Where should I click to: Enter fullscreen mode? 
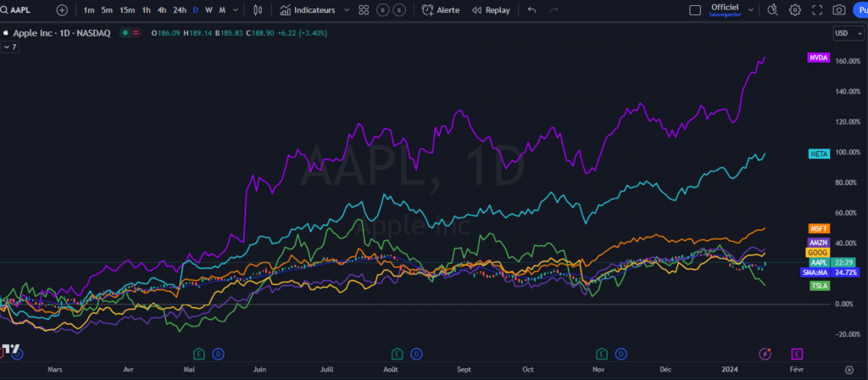click(817, 10)
